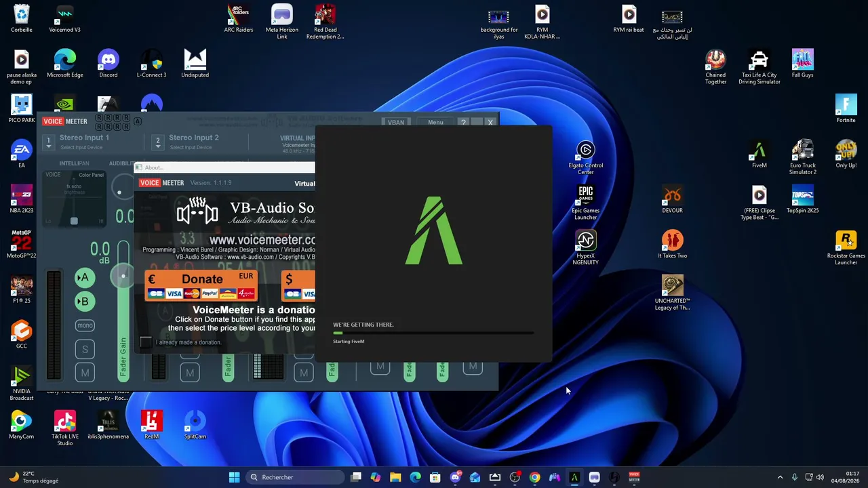Select the Elgato Control Center shortcut
The height and width of the screenshot is (488, 868).
click(585, 157)
